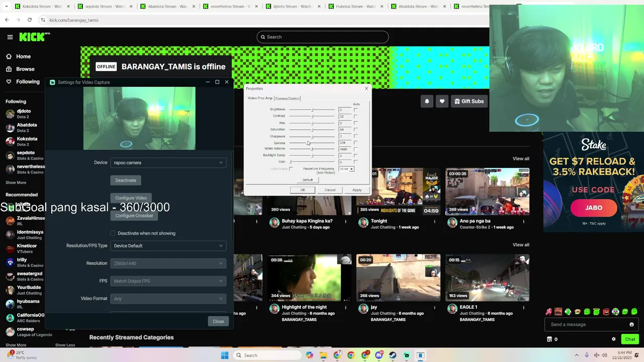The image size is (644, 362).
Task: Click the Gift Subs button
Action: pyautogui.click(x=469, y=101)
